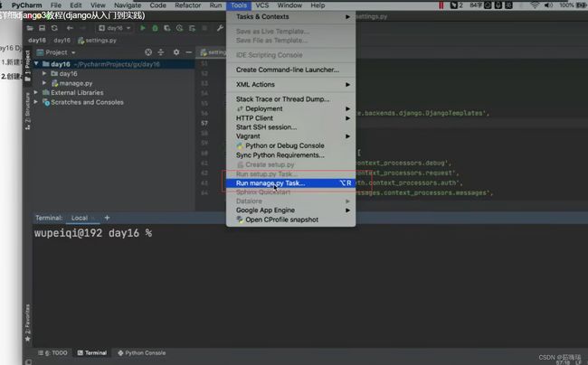
Task: Expand the manage.py tree node
Action: pos(44,83)
